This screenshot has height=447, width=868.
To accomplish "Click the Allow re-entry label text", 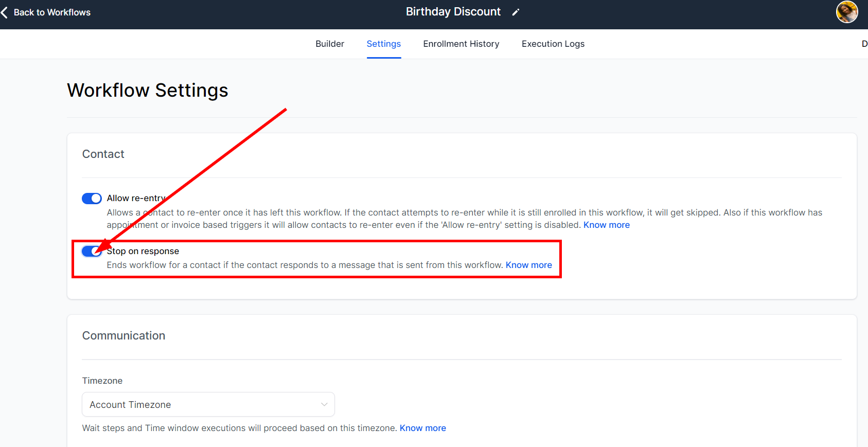I will [136, 198].
